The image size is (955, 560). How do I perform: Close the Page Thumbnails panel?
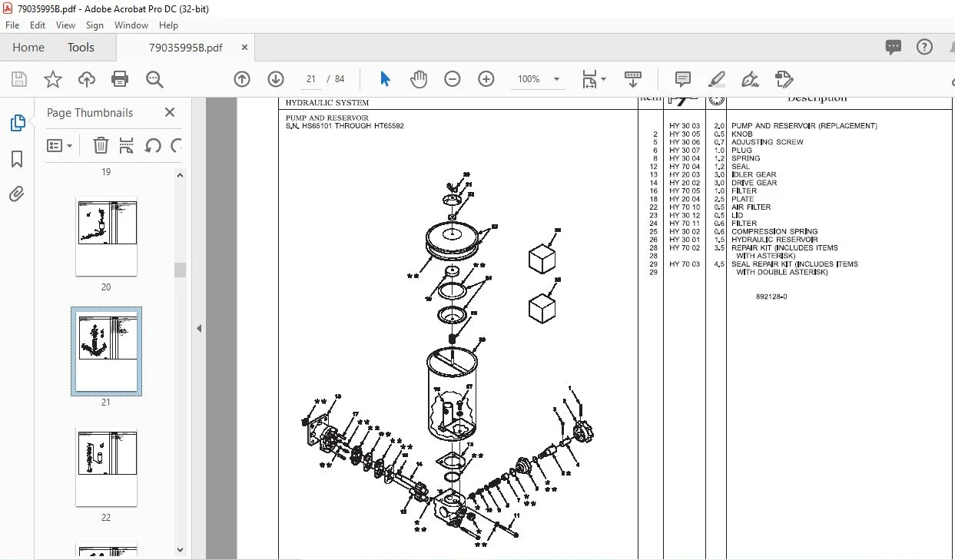[170, 112]
